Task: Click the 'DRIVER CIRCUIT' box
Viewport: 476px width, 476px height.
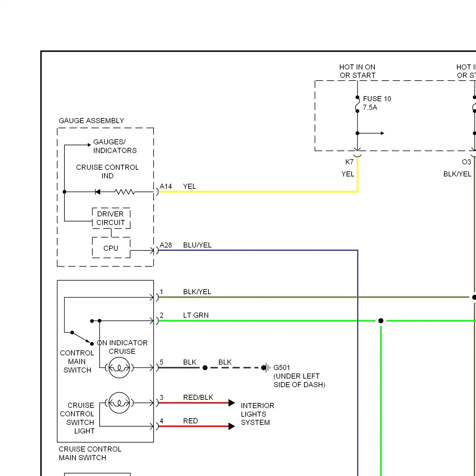Action: click(x=111, y=218)
